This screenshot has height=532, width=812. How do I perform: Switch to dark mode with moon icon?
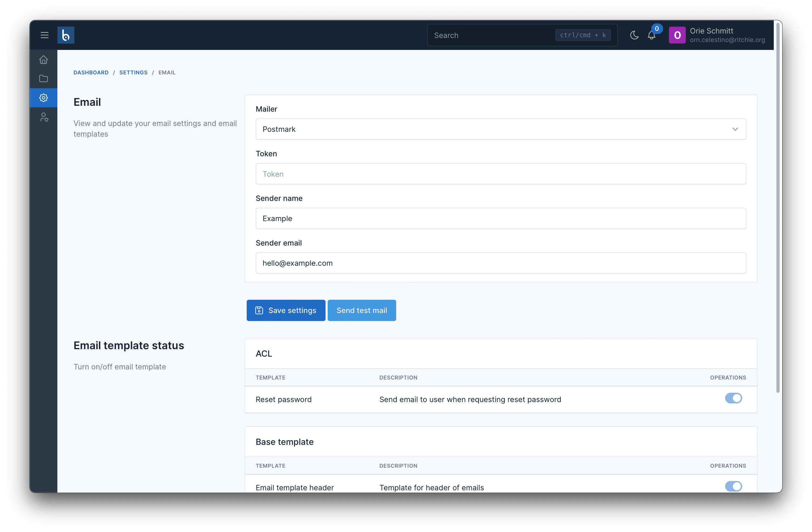[634, 35]
